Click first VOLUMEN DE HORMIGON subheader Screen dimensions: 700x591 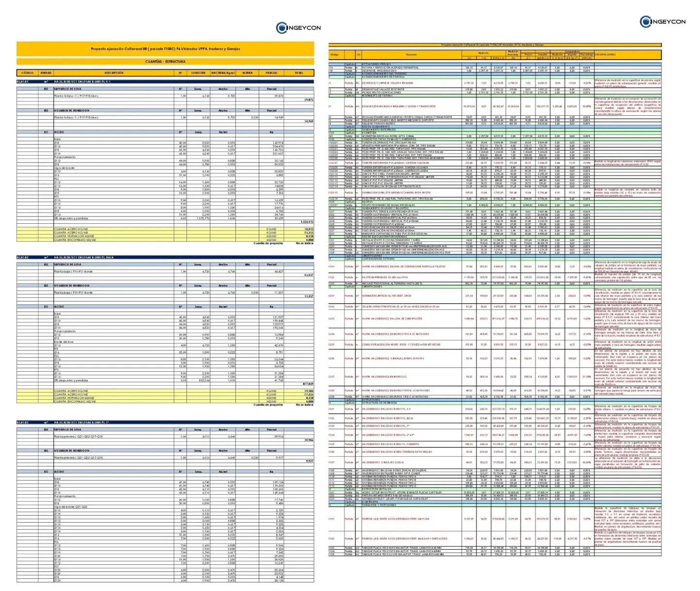(x=72, y=110)
